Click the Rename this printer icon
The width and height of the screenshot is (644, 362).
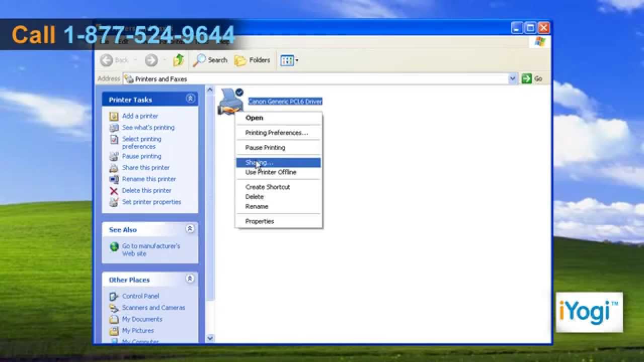pyautogui.click(x=114, y=179)
